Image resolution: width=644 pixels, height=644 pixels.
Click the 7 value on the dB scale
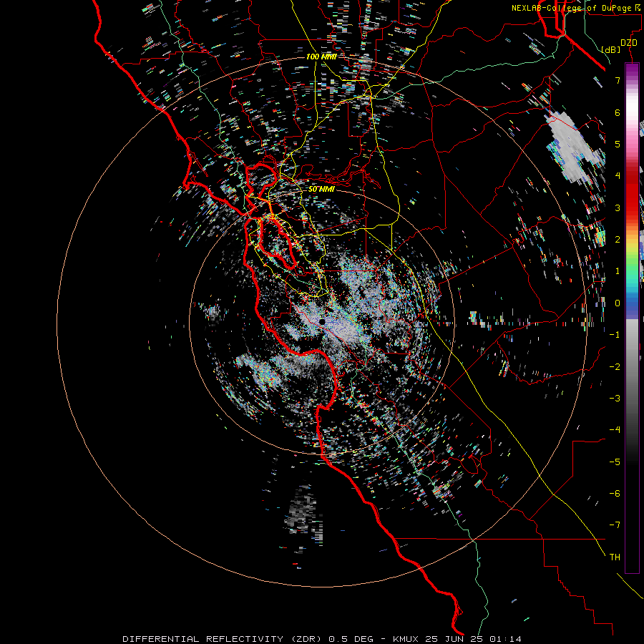pyautogui.click(x=618, y=80)
